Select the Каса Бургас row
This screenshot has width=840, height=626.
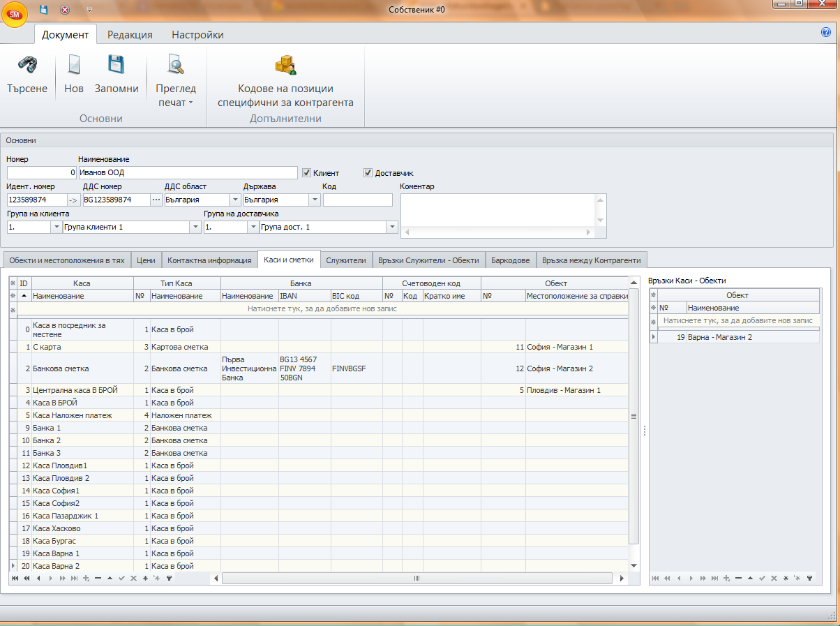(x=323, y=541)
